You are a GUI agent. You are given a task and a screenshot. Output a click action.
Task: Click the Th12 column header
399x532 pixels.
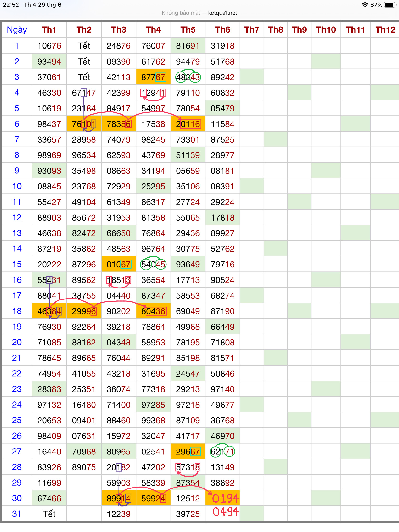coord(385,30)
